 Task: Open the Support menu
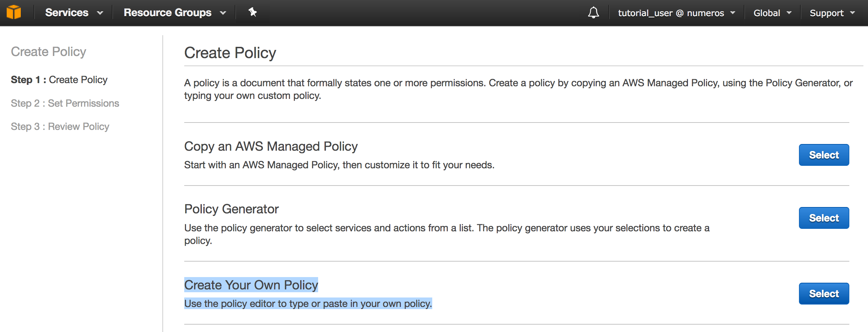click(x=832, y=13)
